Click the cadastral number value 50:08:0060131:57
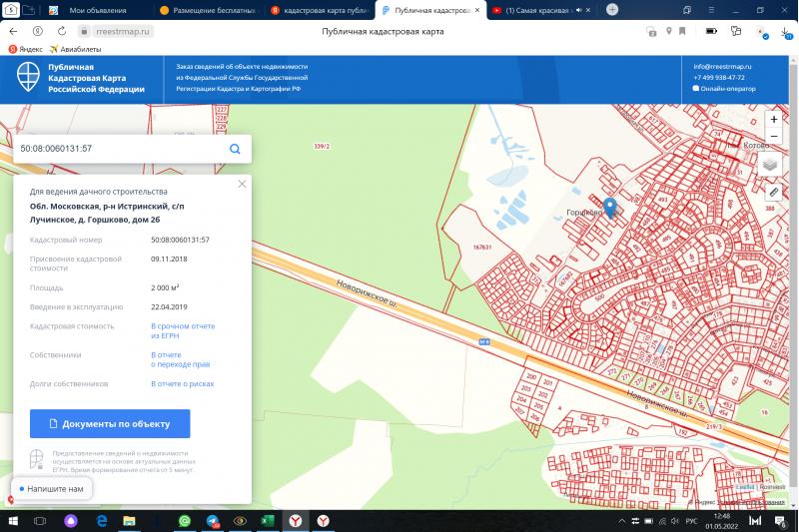The height and width of the screenshot is (532, 799). click(x=180, y=240)
